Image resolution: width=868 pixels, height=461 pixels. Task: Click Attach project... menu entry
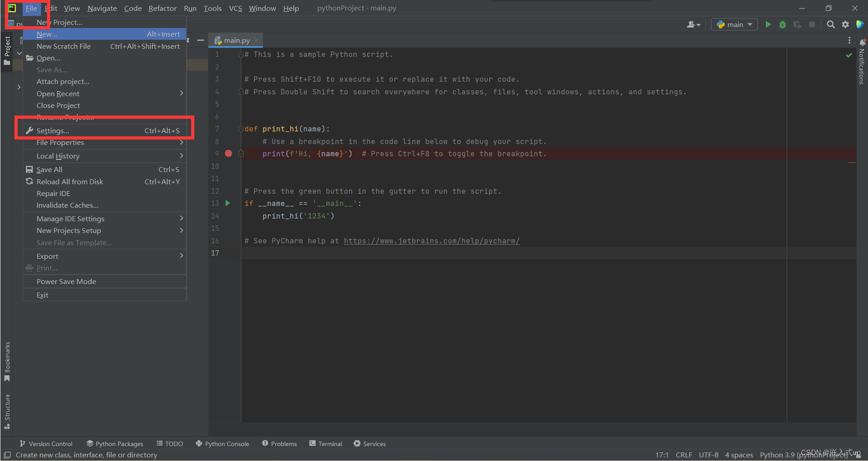coord(105,81)
